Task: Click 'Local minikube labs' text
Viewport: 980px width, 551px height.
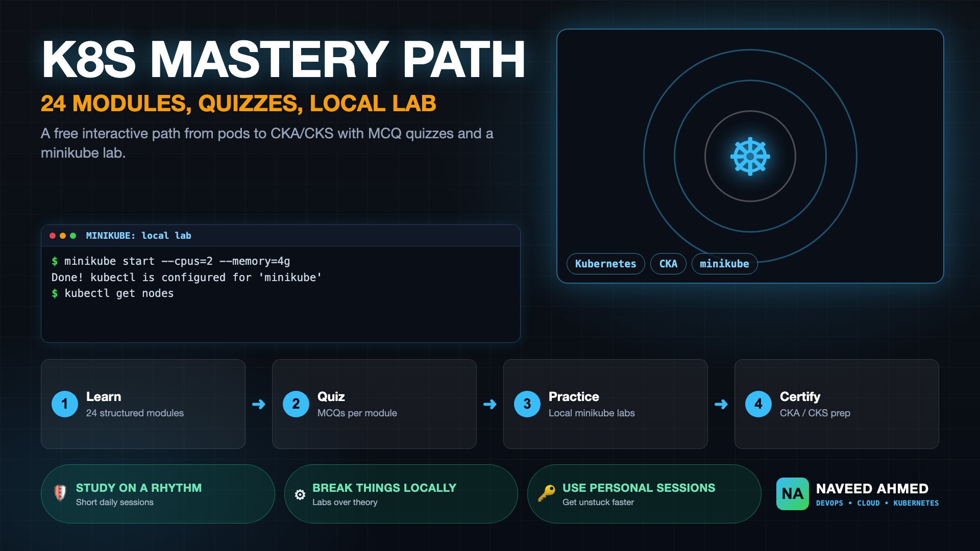Action: (592, 413)
